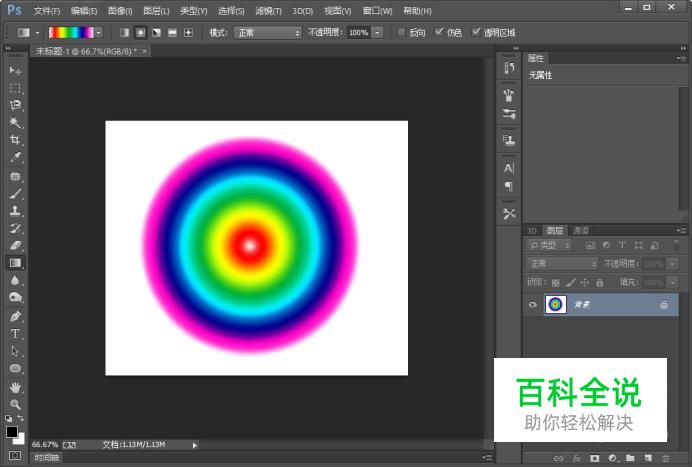Open the gradient picker dropdown arrow
Viewport: 692px width, 467px height.
point(99,33)
